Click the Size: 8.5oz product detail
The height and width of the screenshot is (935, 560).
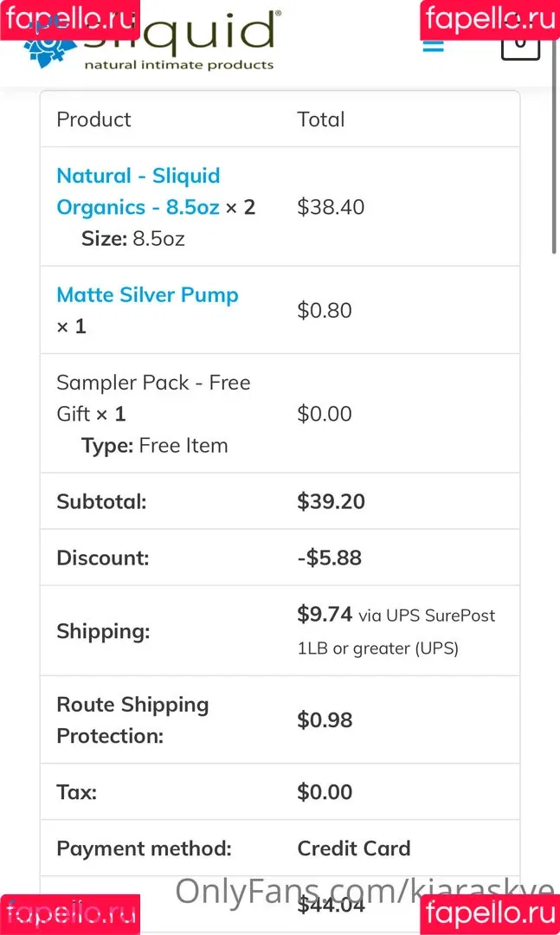pos(133,239)
